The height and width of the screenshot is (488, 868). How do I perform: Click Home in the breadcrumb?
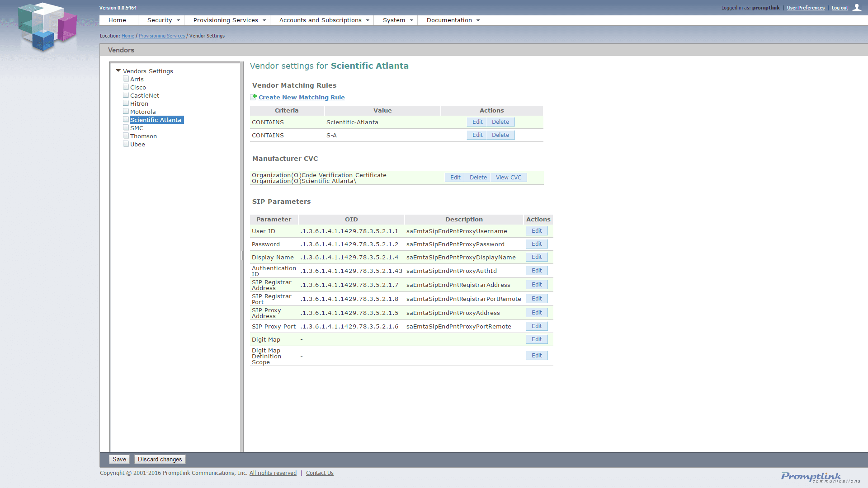pyautogui.click(x=128, y=36)
